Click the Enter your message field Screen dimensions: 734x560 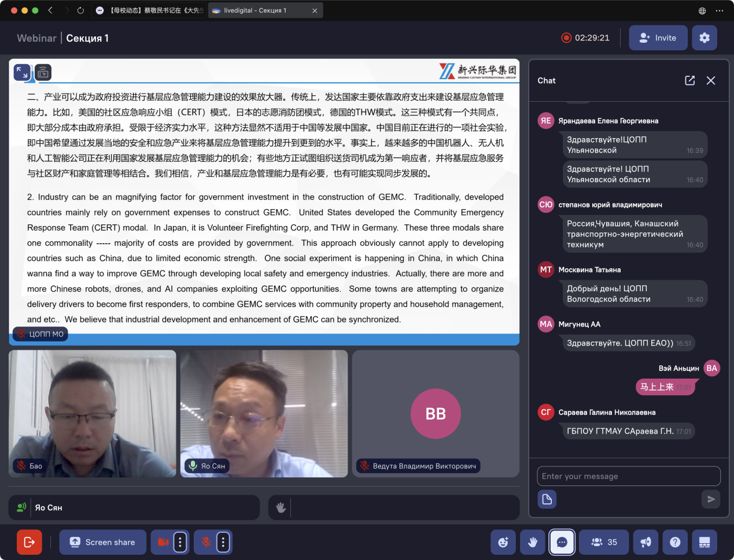coord(628,476)
